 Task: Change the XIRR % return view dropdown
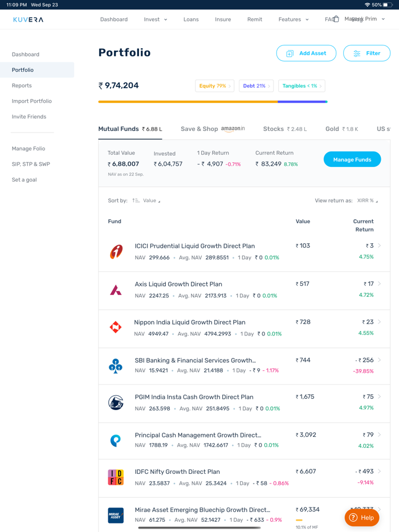(x=368, y=200)
